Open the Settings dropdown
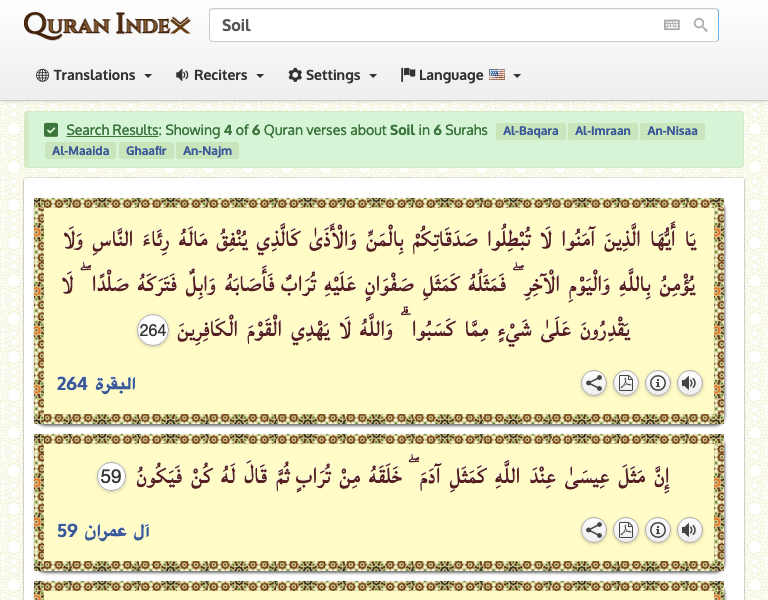 (333, 75)
